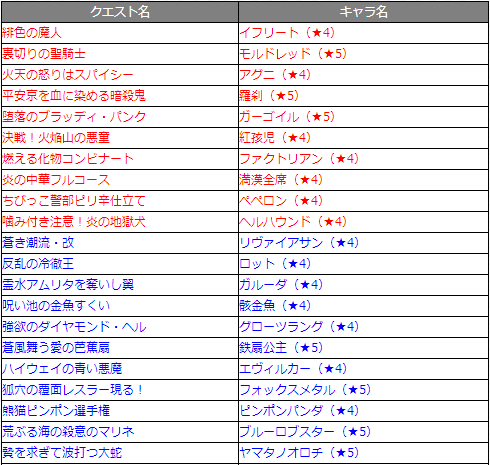
Task: Select quest 緋色の魔人
Action: coord(32,33)
